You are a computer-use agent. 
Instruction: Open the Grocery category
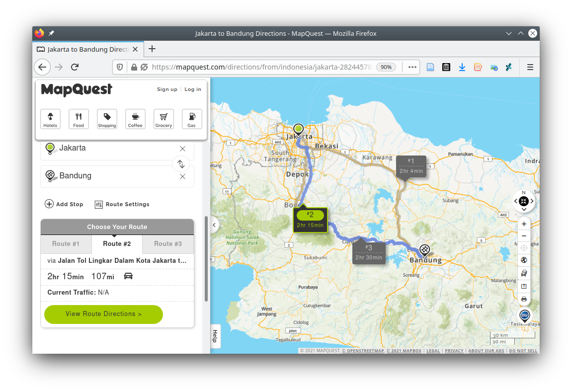click(163, 119)
